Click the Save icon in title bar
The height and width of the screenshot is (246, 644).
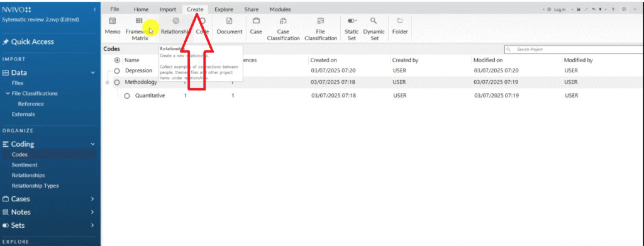tap(579, 9)
